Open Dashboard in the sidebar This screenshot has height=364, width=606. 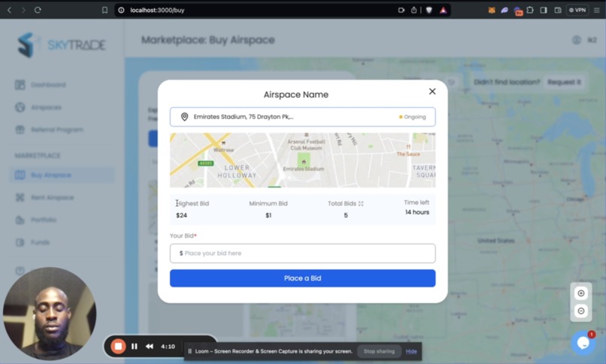[48, 85]
